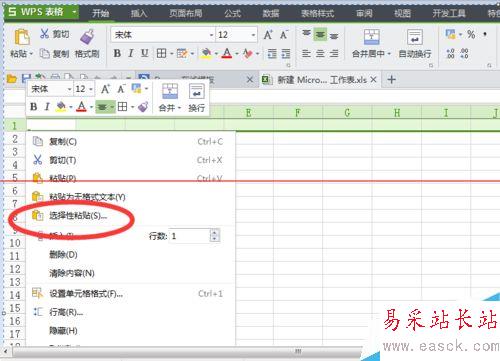Expand the Paste (粘贴) dropdown arrow in ribbon
The width and height of the screenshot is (500, 361).
click(x=31, y=54)
